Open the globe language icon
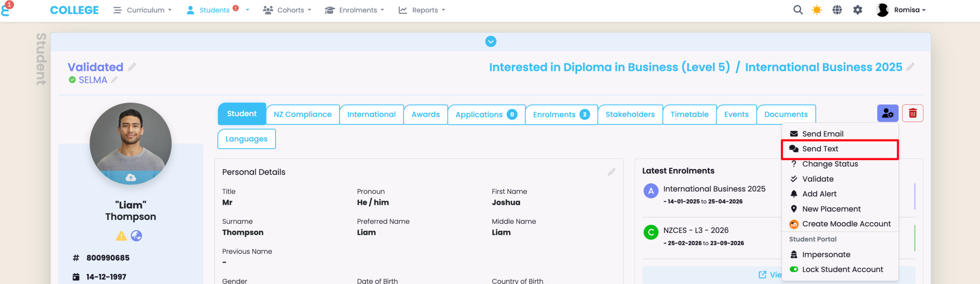 [x=837, y=10]
